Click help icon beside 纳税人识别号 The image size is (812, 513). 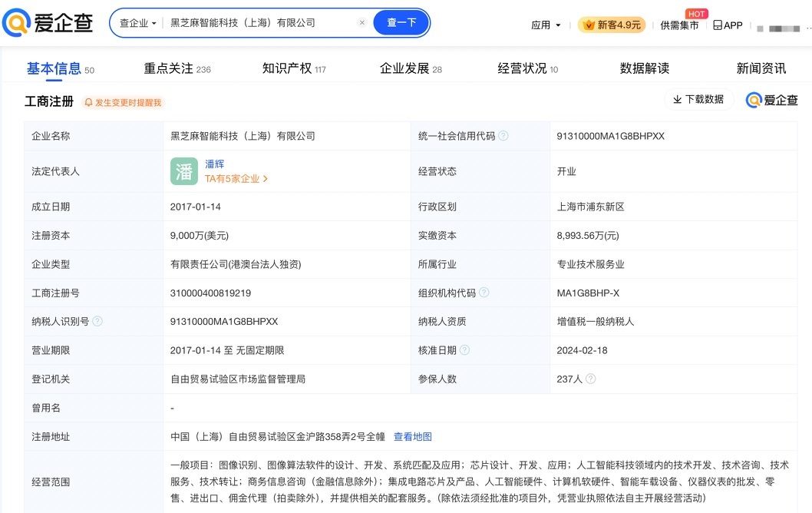pyautogui.click(x=97, y=322)
